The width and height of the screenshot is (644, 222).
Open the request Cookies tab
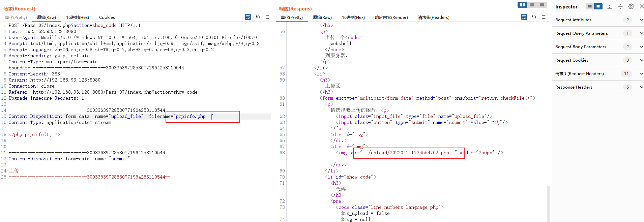107,17
